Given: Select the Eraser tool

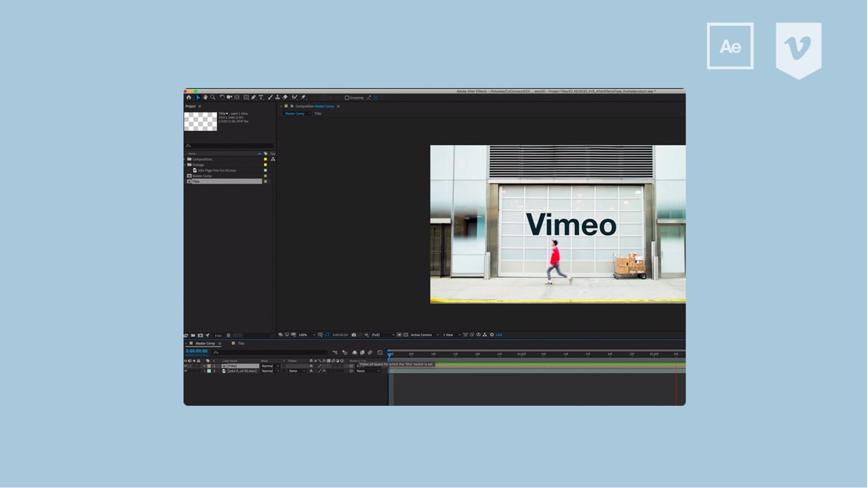Looking at the screenshot, I should [x=285, y=98].
